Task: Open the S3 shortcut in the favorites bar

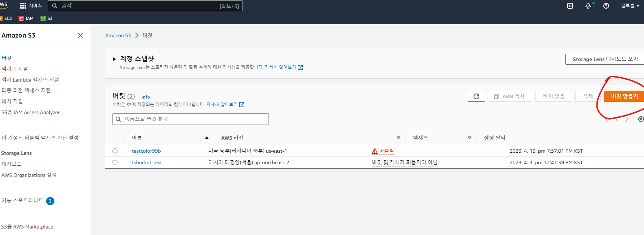Action: pos(46,18)
